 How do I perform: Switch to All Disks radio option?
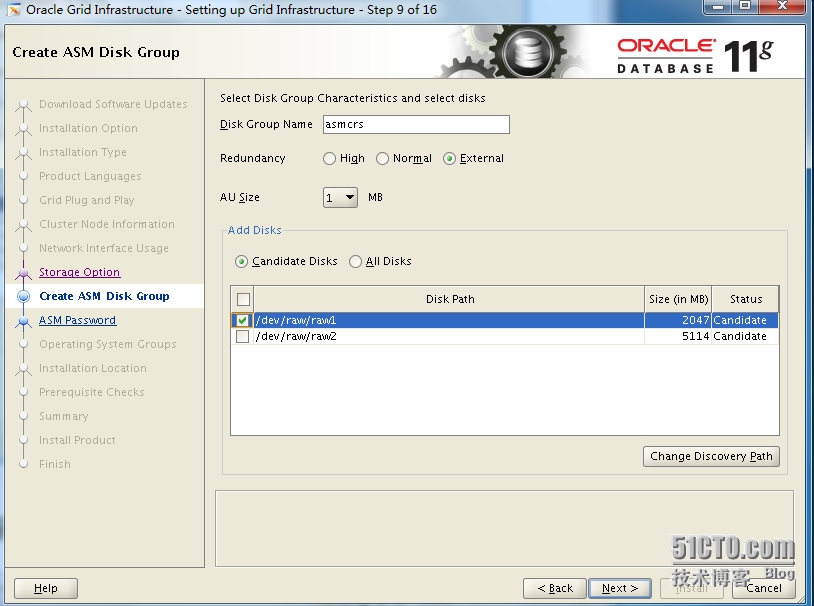(x=355, y=261)
